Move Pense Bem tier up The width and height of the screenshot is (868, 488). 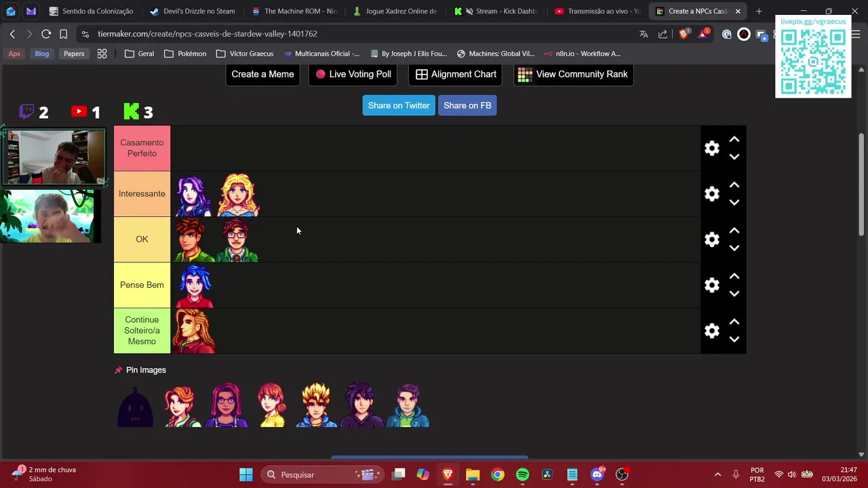click(734, 277)
